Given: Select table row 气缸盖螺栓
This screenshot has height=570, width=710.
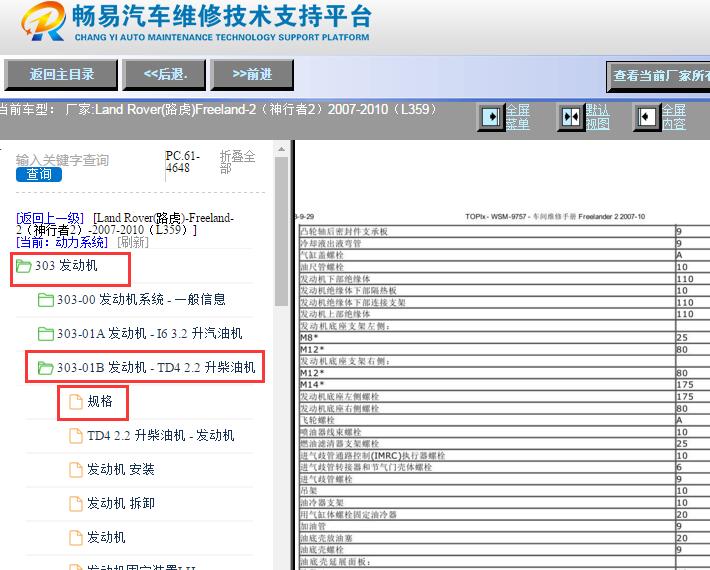Looking at the screenshot, I should 504,255.
